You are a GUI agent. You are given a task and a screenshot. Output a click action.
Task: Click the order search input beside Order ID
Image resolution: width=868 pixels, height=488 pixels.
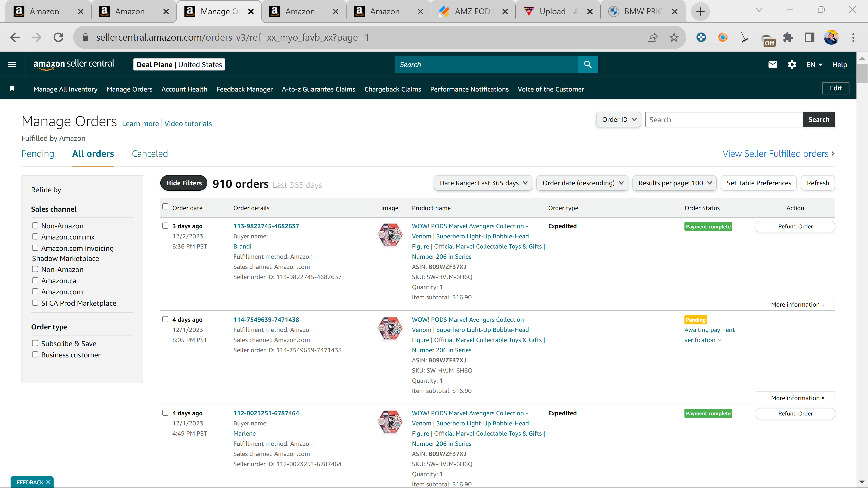724,120
